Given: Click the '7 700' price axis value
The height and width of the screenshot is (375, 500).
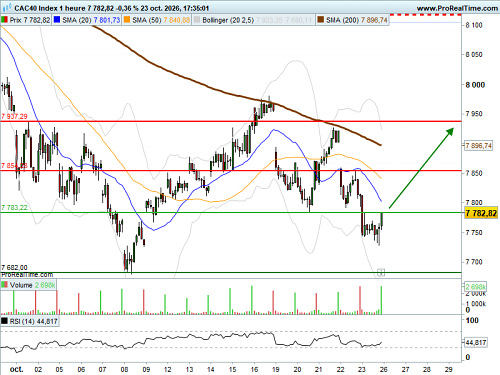Looking at the screenshot, I should (x=474, y=262).
